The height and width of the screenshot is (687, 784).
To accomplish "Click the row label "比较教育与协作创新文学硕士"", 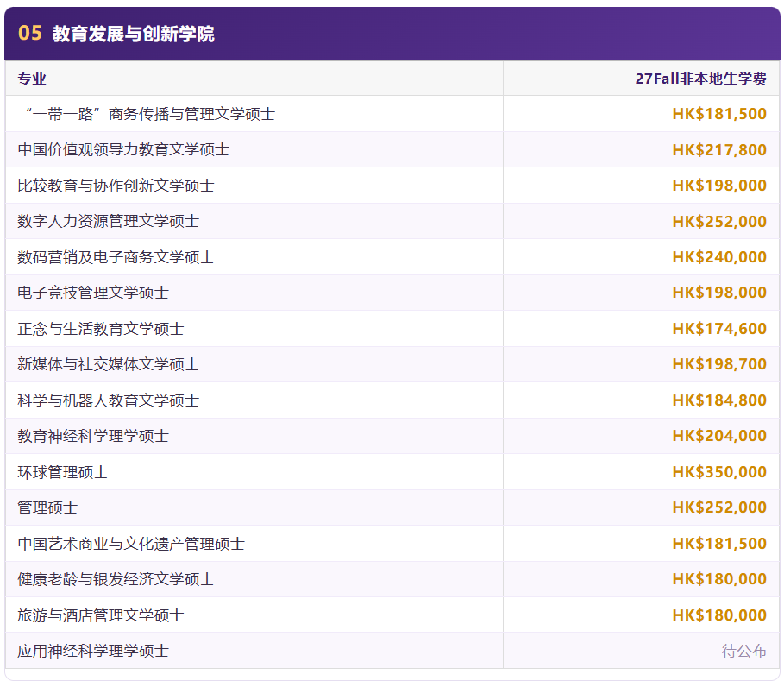I will [x=116, y=186].
